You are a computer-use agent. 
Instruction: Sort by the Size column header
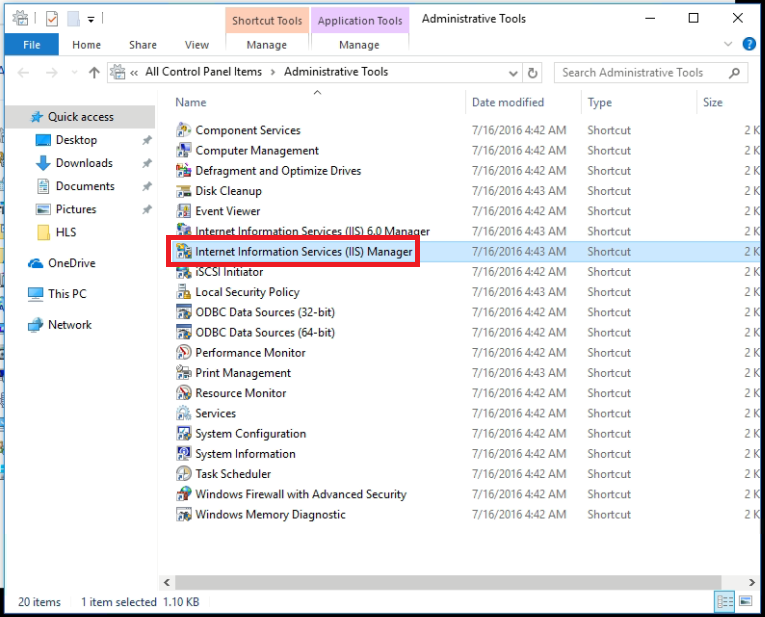712,102
